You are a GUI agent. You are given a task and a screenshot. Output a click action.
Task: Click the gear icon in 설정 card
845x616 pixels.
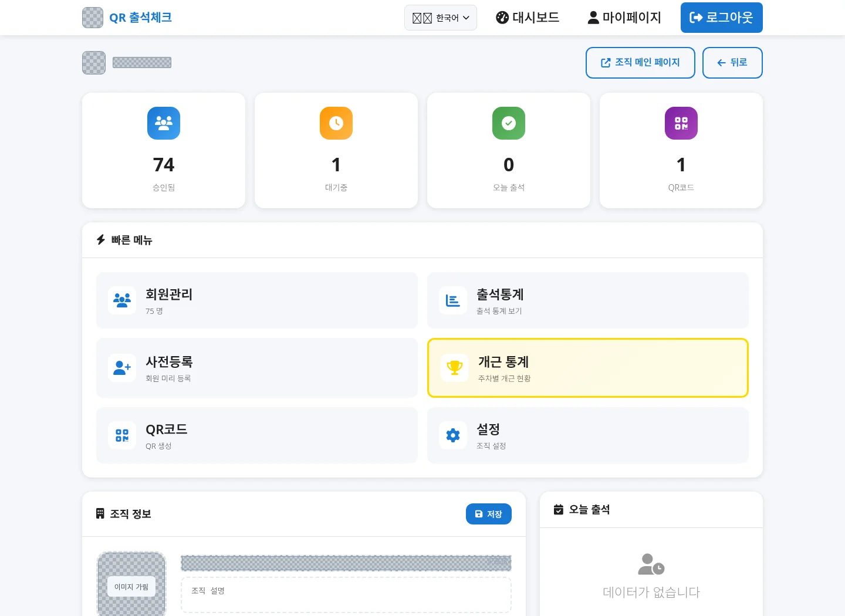453,435
